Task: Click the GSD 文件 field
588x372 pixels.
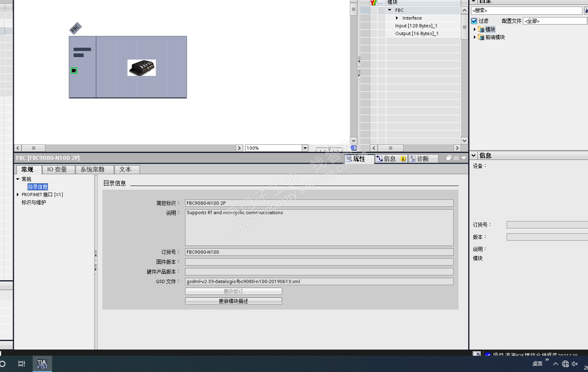Action: point(319,281)
